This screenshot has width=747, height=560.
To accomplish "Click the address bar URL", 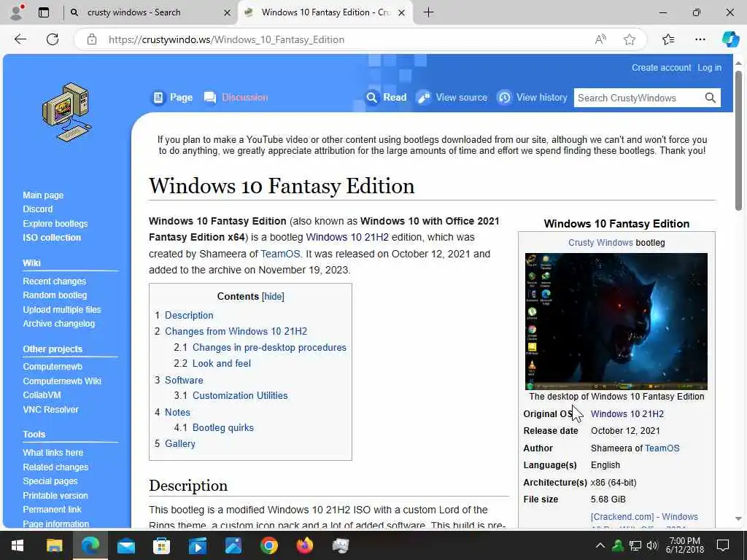I will pyautogui.click(x=226, y=39).
